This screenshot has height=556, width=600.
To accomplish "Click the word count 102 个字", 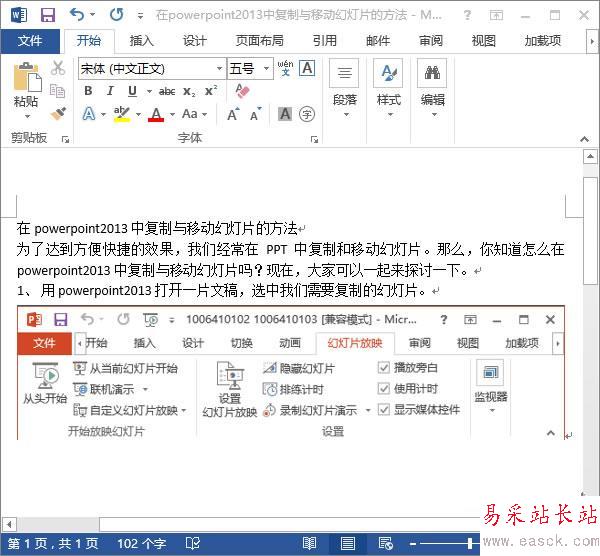I will point(142,544).
